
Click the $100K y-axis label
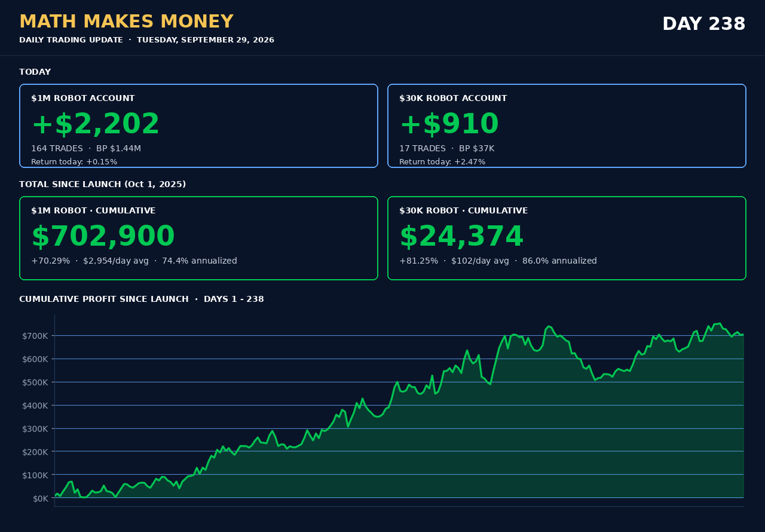pos(36,475)
